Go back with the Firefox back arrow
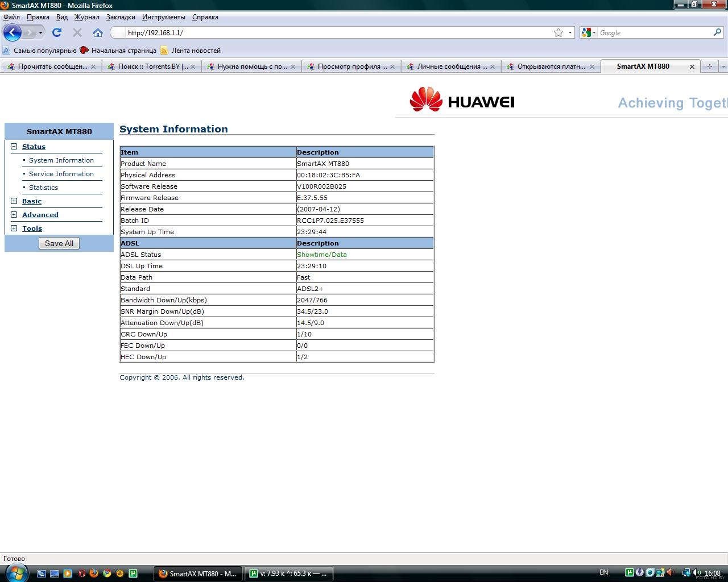728x582 pixels. pos(13,32)
